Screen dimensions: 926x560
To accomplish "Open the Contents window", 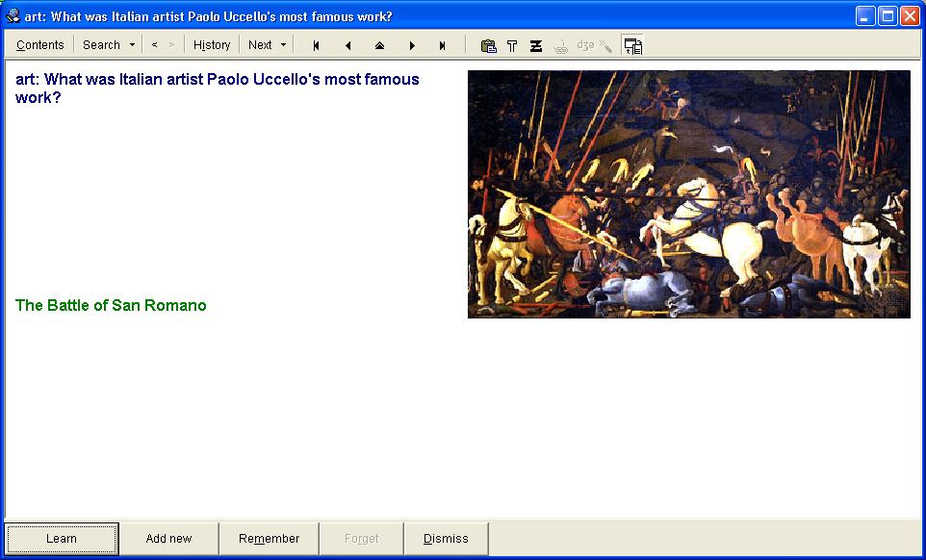I will point(40,45).
